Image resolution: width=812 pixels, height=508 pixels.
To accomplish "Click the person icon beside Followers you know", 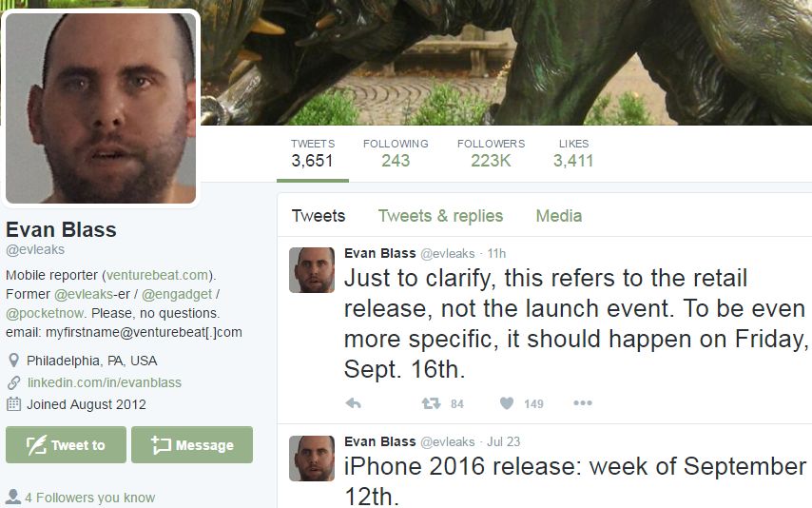I will (x=13, y=497).
